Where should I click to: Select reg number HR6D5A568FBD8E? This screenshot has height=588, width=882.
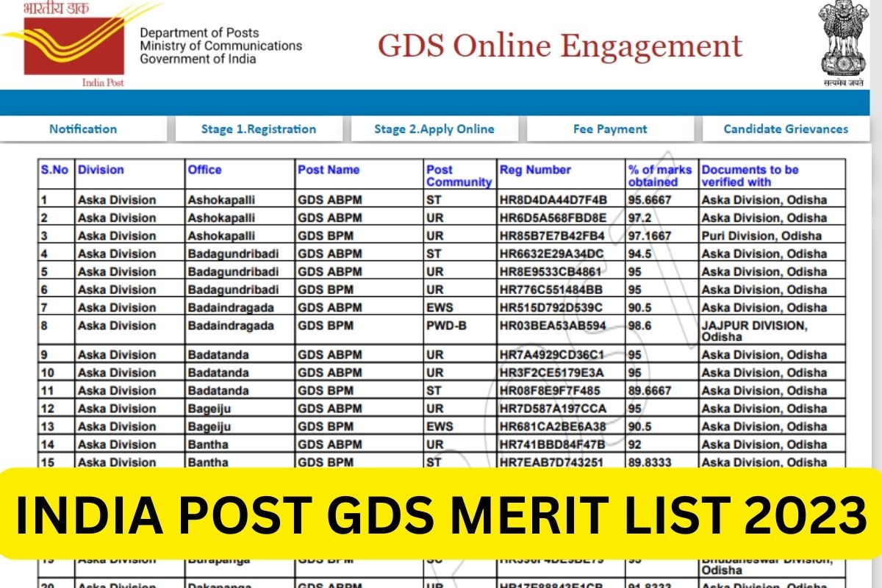pyautogui.click(x=553, y=218)
